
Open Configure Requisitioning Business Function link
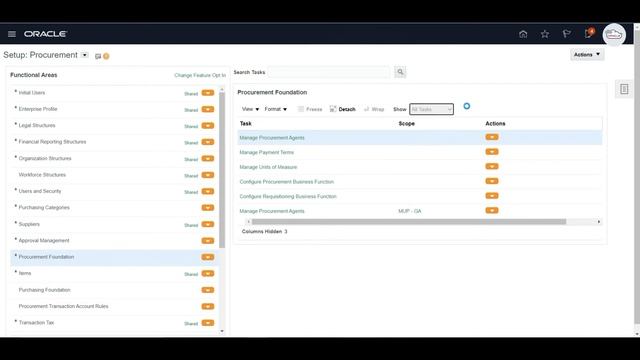288,197
